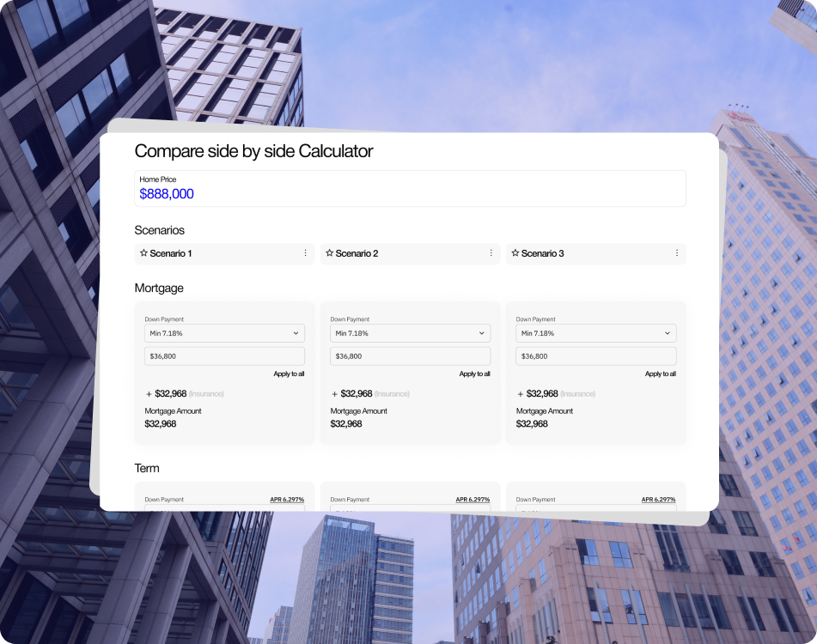Screen dimensions: 817x644
Task: Edit Scenario 2 $36,800 down payment field
Action: pyautogui.click(x=410, y=356)
